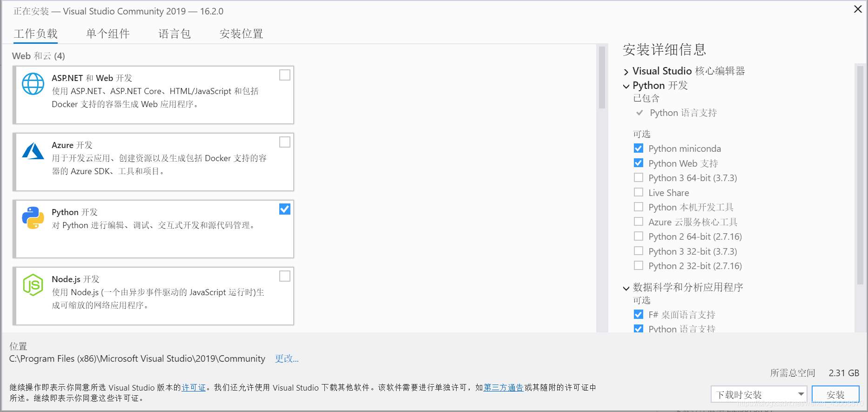The image size is (868, 412).
Task: Switch to 语言包 tab
Action: coord(175,34)
